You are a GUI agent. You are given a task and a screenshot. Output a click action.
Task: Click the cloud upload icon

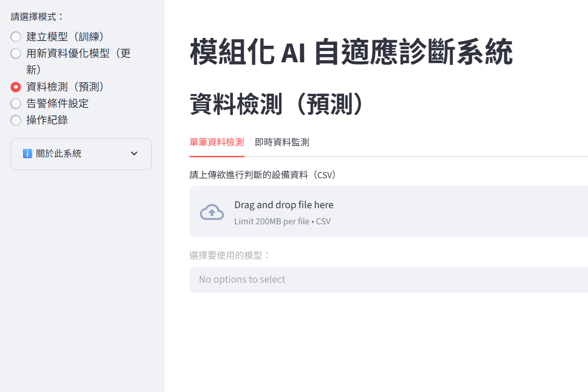(x=212, y=212)
